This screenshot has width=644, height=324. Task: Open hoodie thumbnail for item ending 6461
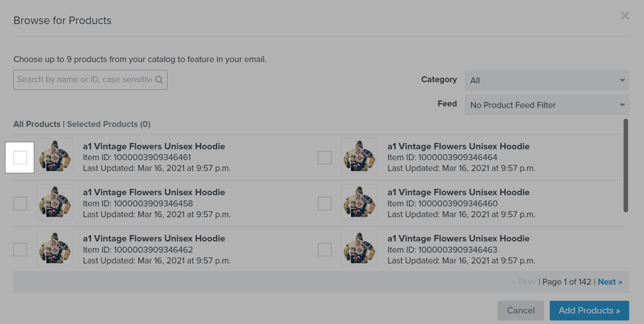coord(55,156)
